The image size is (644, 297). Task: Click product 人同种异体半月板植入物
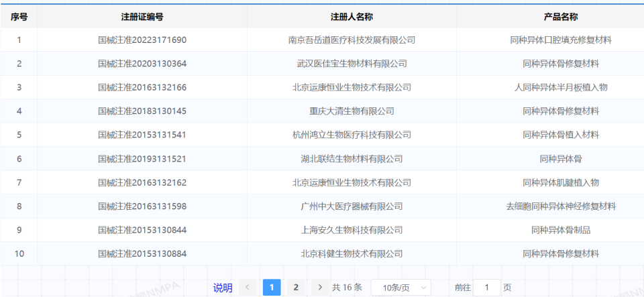pyautogui.click(x=561, y=87)
